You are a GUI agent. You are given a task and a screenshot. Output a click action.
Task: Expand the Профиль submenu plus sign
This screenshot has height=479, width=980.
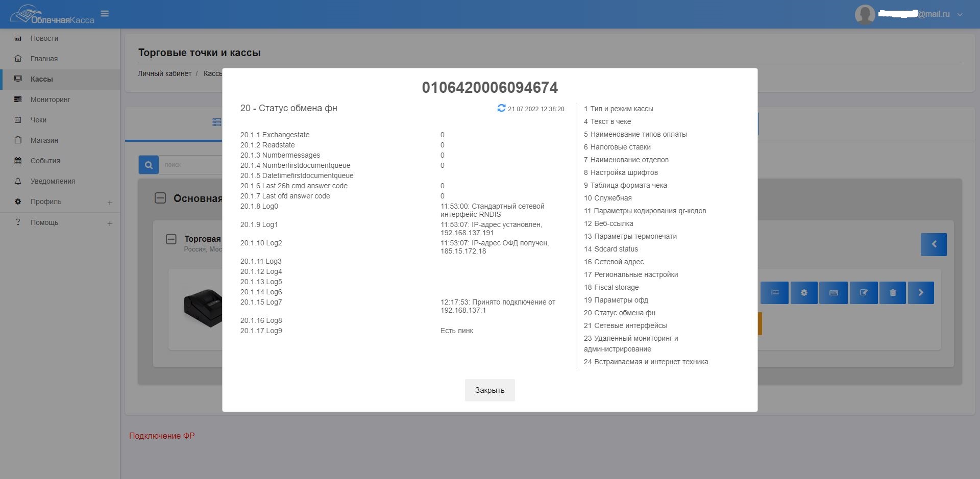click(110, 203)
